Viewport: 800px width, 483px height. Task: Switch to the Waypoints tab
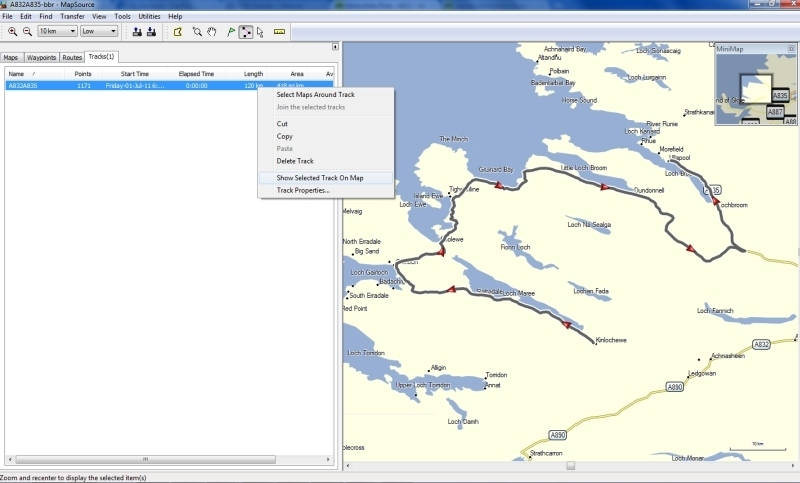(41, 58)
